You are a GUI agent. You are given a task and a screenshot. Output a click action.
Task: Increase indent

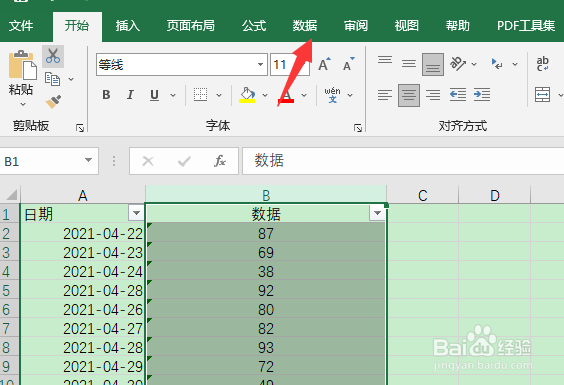pos(482,95)
